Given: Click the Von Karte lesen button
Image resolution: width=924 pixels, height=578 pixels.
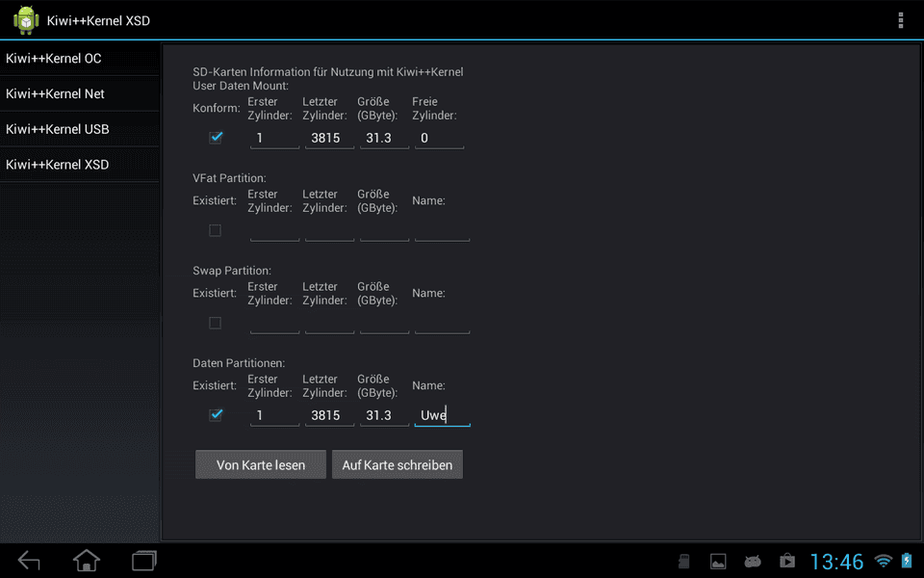Looking at the screenshot, I should (x=261, y=464).
